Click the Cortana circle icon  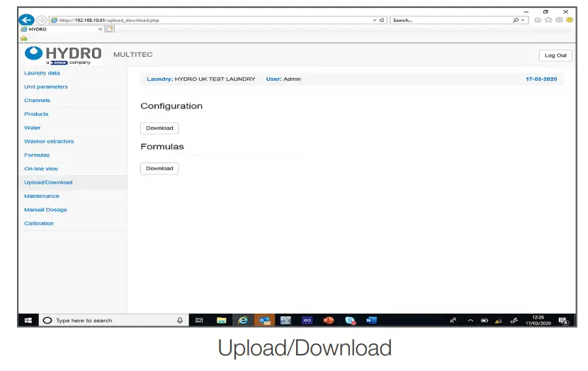click(x=47, y=321)
